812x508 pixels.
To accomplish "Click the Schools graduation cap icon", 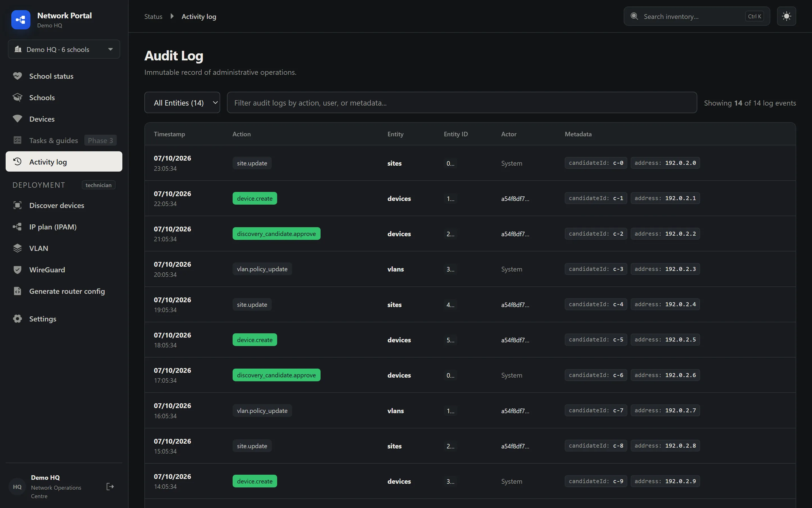I will pyautogui.click(x=17, y=97).
